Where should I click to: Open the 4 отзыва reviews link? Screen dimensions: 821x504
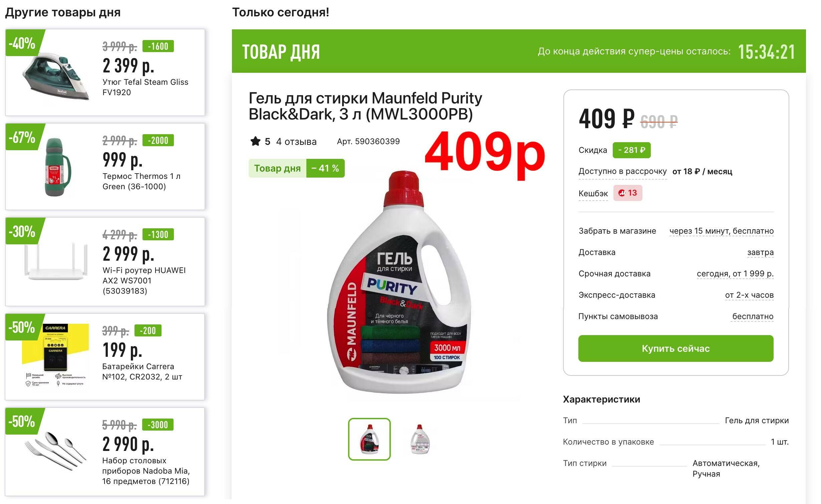(296, 142)
